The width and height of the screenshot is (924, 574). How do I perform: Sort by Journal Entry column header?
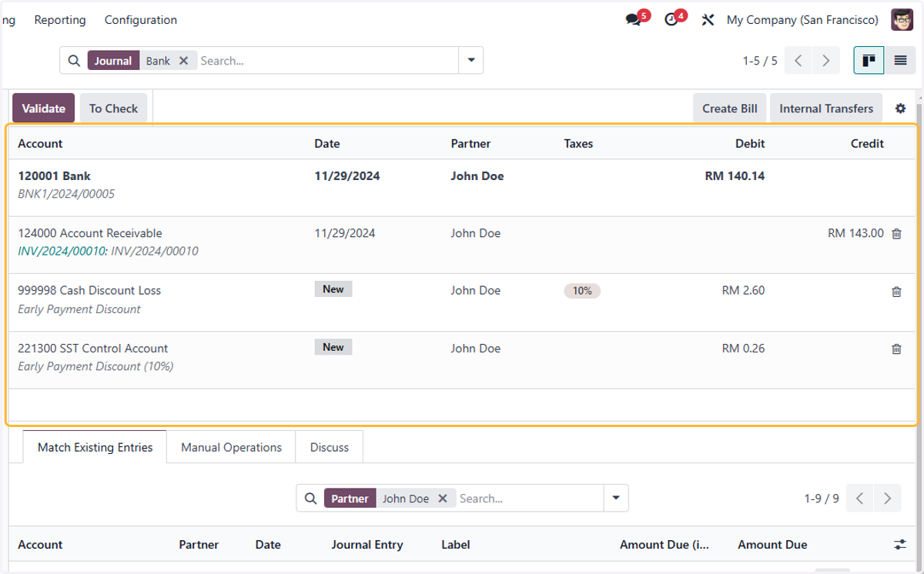coord(367,545)
